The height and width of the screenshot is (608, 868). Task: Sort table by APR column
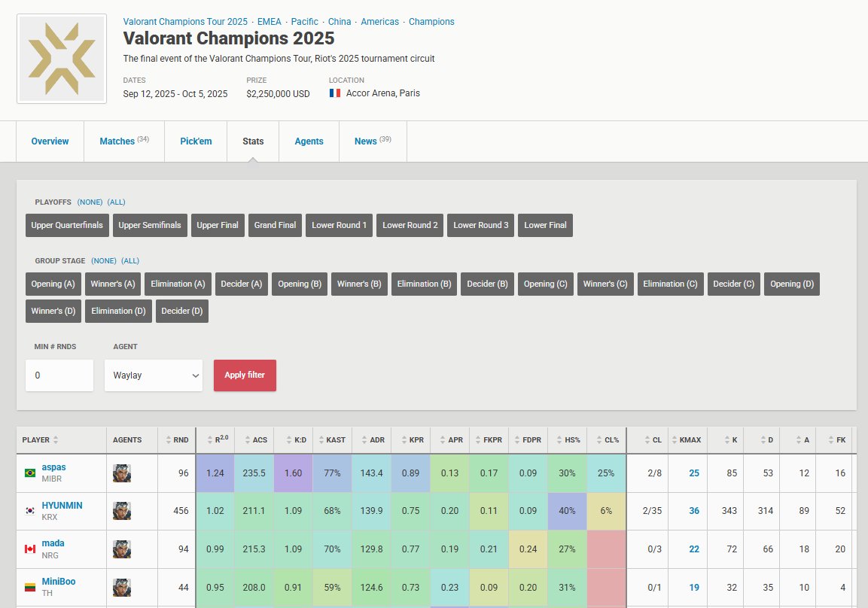click(450, 439)
